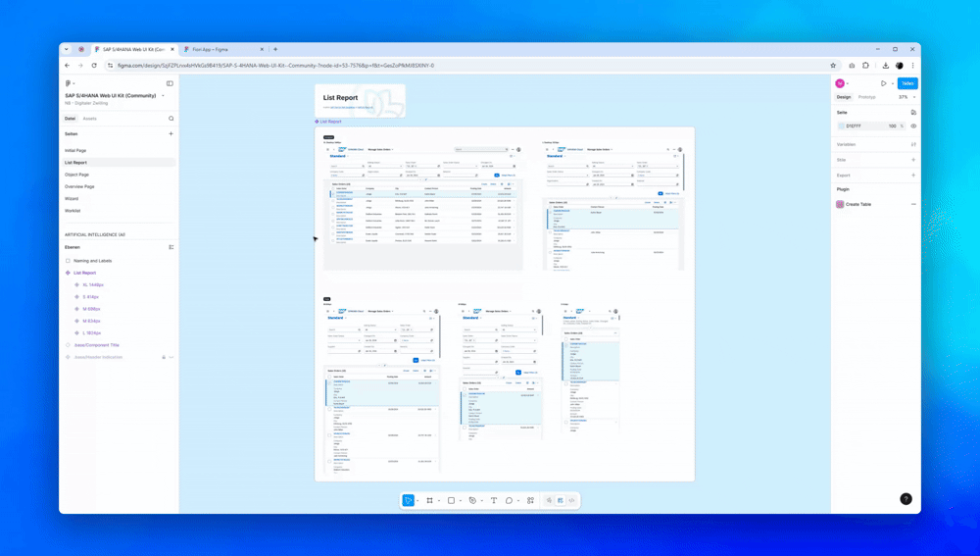Select the List Report page
Image resolution: width=980 pixels, height=556 pixels.
coord(120,163)
